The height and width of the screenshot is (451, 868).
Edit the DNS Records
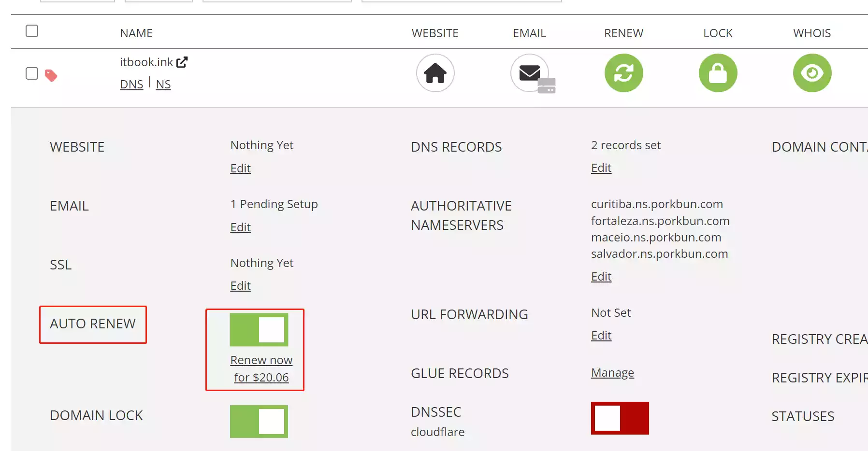(x=601, y=168)
